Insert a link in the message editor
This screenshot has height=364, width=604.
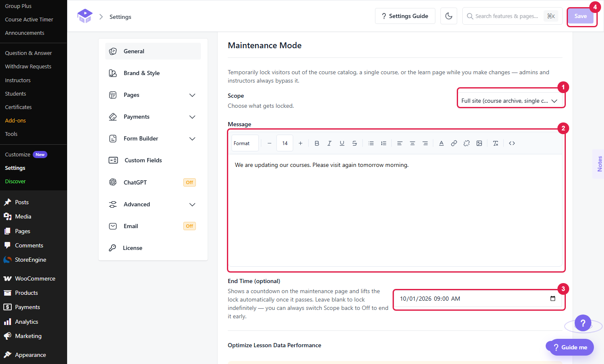(x=454, y=143)
